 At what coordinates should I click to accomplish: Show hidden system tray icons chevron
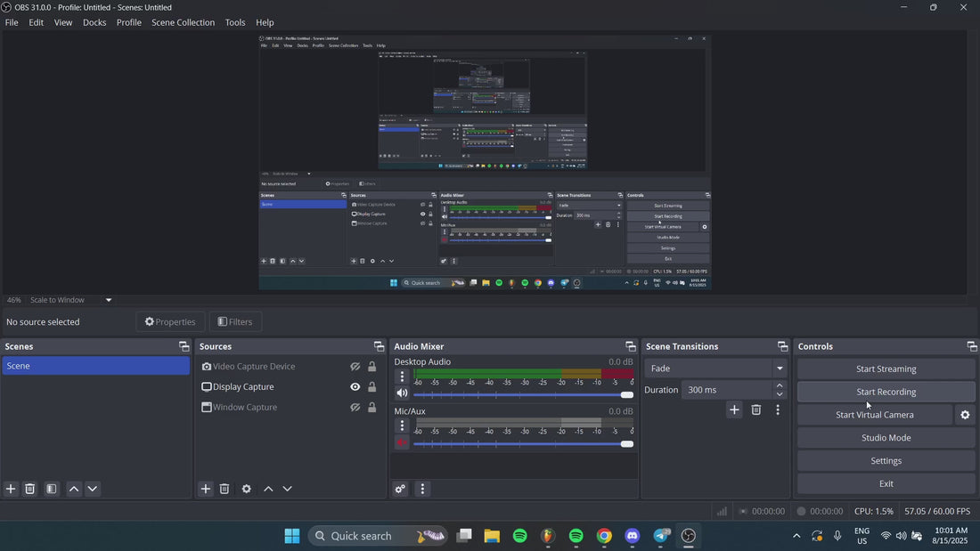click(x=796, y=536)
